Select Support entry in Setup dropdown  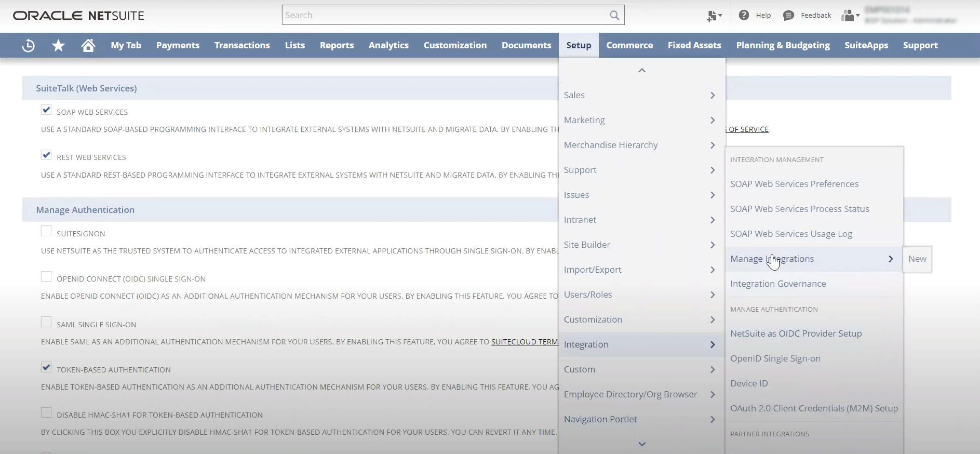(x=641, y=170)
